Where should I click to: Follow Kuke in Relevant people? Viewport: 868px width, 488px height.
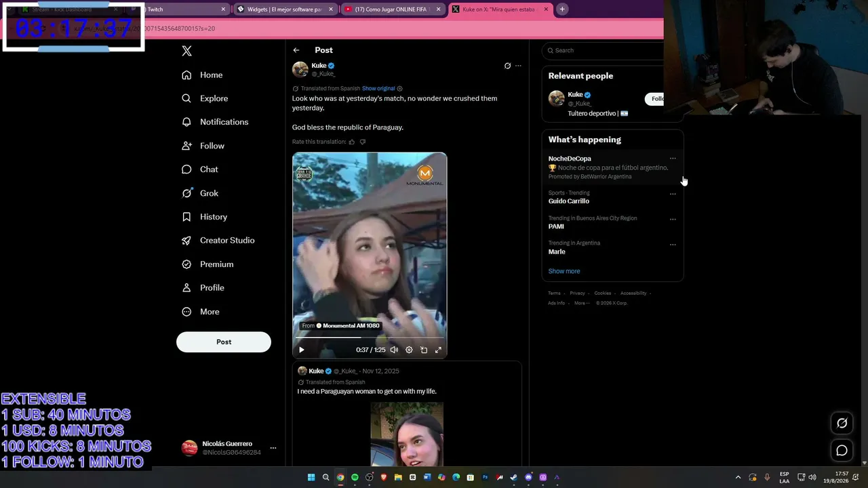coord(654,99)
